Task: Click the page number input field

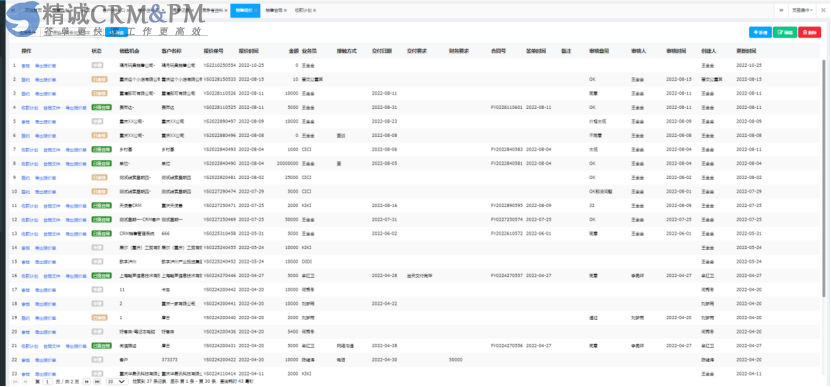Action: click(48, 381)
